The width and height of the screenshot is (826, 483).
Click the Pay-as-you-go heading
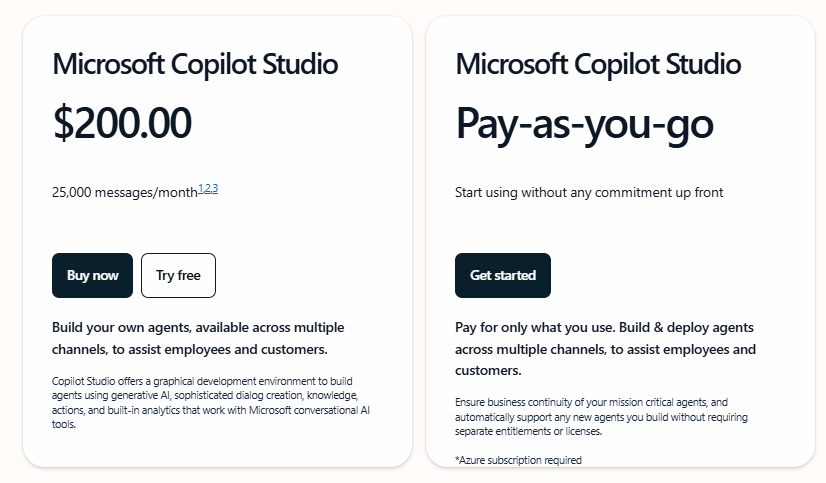(584, 124)
